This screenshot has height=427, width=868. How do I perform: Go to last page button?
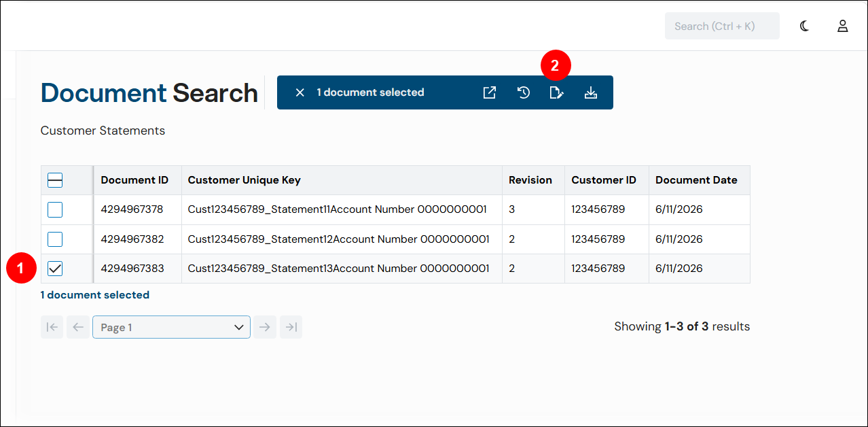(x=291, y=327)
